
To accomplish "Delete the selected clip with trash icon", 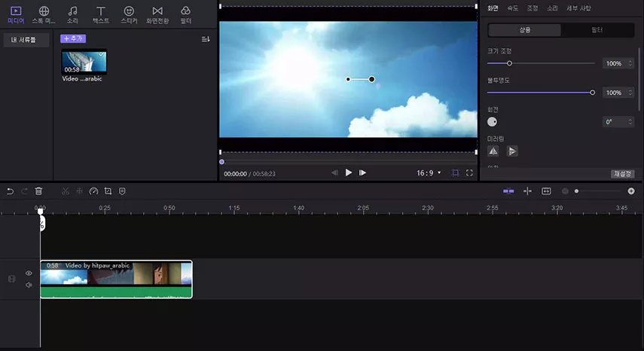I will tap(38, 191).
